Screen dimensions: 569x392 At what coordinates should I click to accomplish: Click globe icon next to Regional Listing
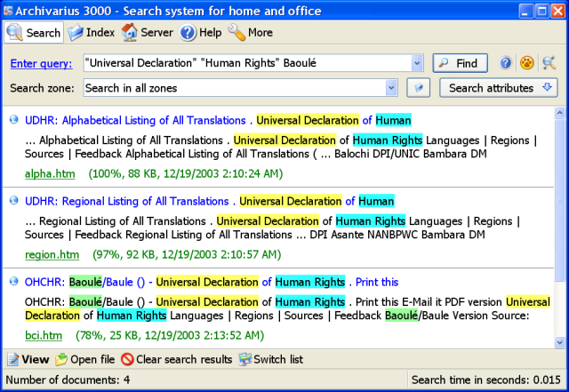pyautogui.click(x=14, y=200)
